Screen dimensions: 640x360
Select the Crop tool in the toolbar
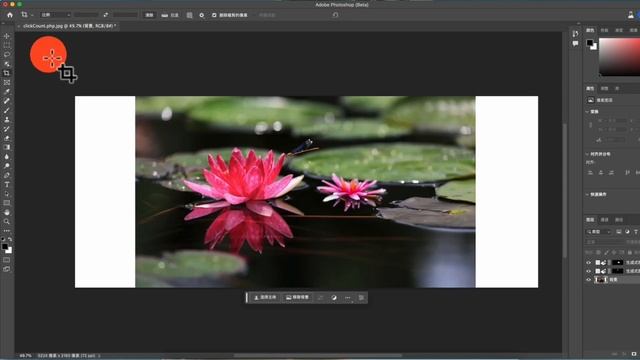[x=7, y=73]
